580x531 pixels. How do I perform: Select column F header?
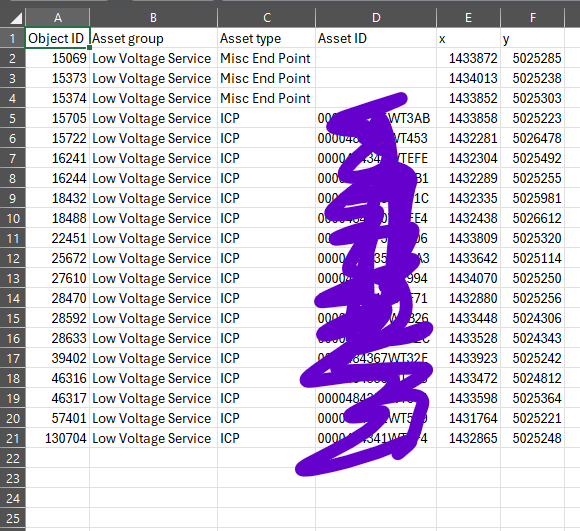click(x=533, y=17)
